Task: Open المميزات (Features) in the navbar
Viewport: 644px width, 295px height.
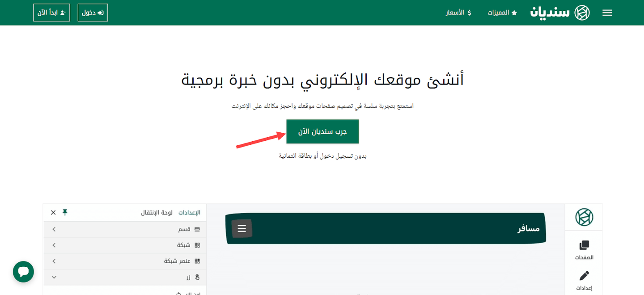Action: pos(502,13)
